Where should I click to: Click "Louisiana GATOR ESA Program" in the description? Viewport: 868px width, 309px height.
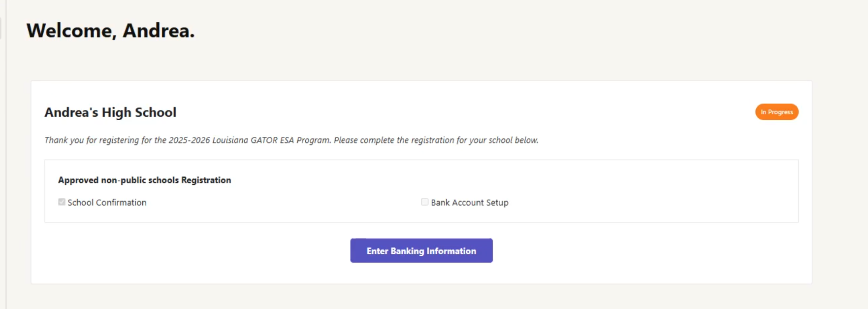(271, 140)
